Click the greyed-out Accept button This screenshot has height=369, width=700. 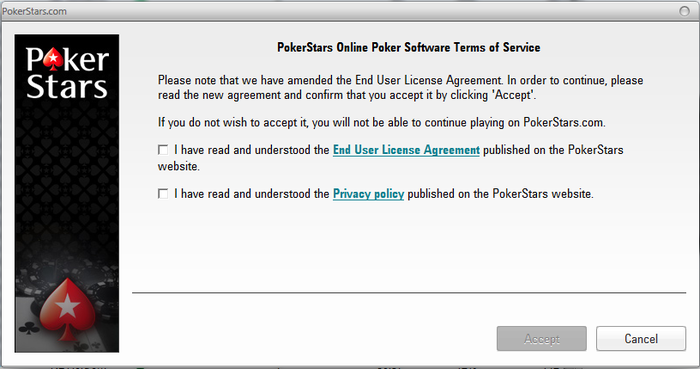click(542, 339)
